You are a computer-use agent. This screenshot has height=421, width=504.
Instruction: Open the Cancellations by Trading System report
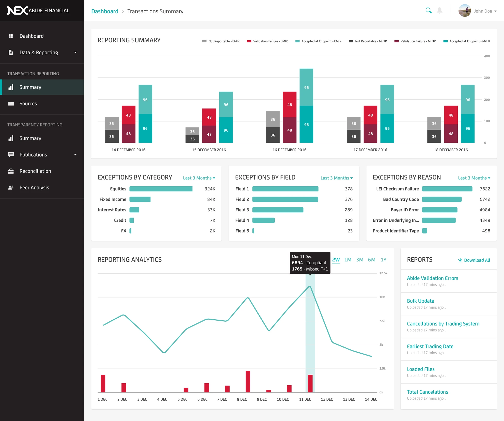[x=443, y=324]
